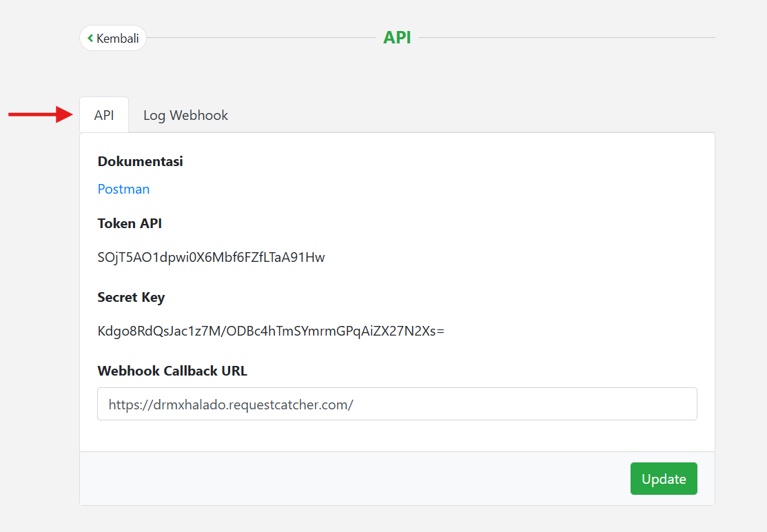This screenshot has width=767, height=532.
Task: Open the Log Webhook tab
Action: point(185,115)
